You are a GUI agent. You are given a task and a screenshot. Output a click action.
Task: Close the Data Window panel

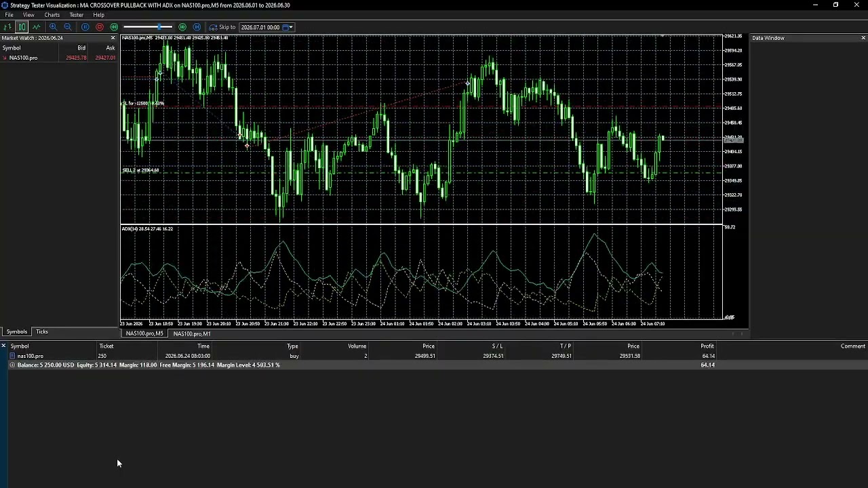coord(863,38)
